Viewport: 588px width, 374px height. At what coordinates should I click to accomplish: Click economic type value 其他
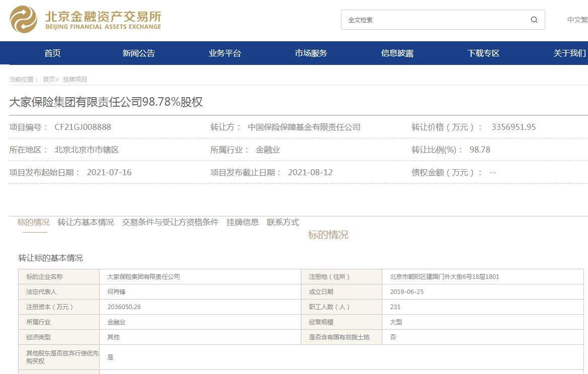113,337
